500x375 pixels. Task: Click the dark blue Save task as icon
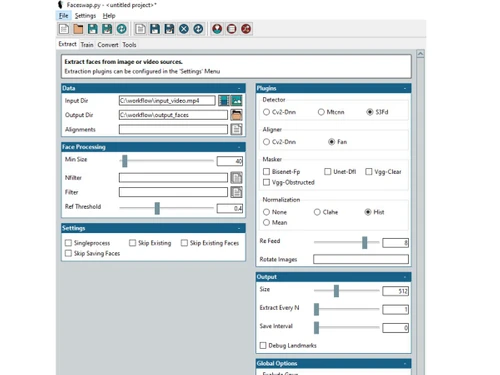pos(169,29)
